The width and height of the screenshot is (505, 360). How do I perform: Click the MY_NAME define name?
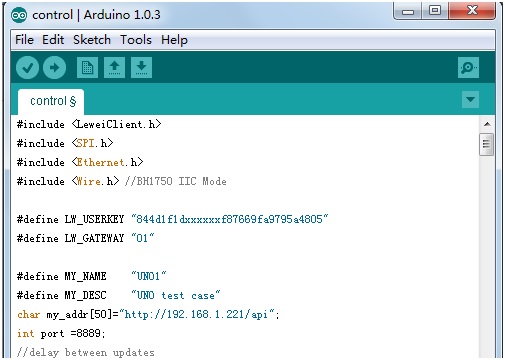85,276
